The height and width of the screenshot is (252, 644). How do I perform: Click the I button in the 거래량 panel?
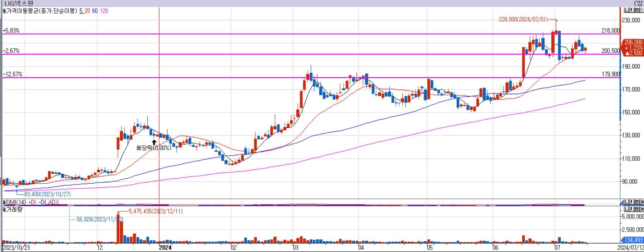(632, 209)
